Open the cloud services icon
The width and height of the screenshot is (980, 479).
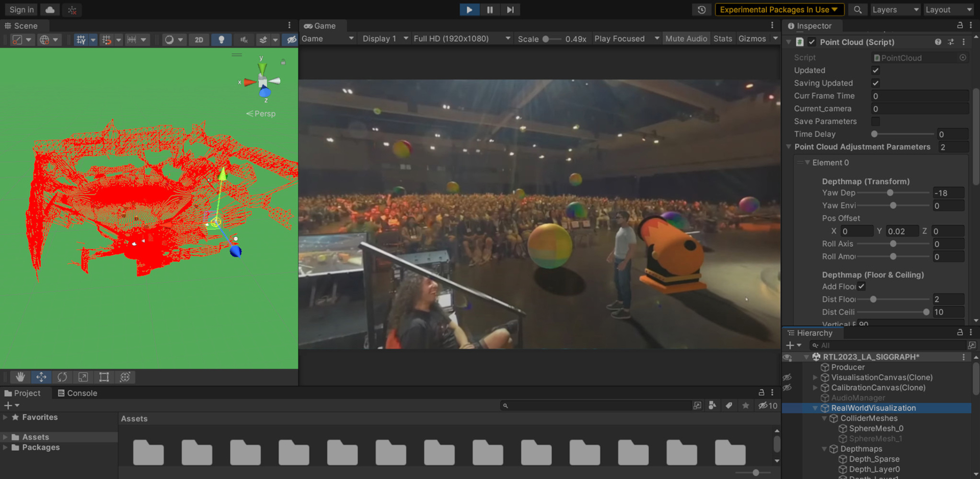50,10
